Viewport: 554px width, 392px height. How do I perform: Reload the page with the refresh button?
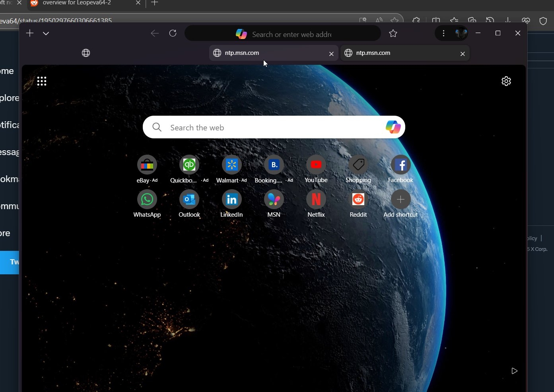point(173,33)
